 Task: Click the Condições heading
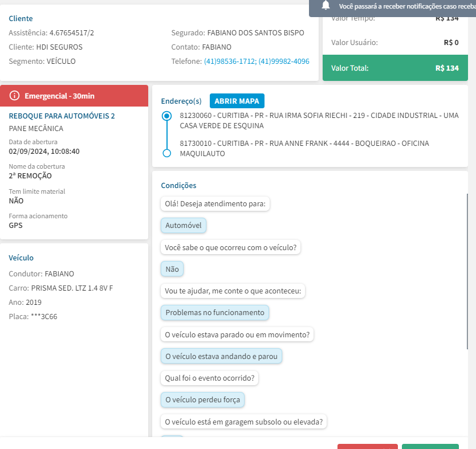pyautogui.click(x=178, y=185)
